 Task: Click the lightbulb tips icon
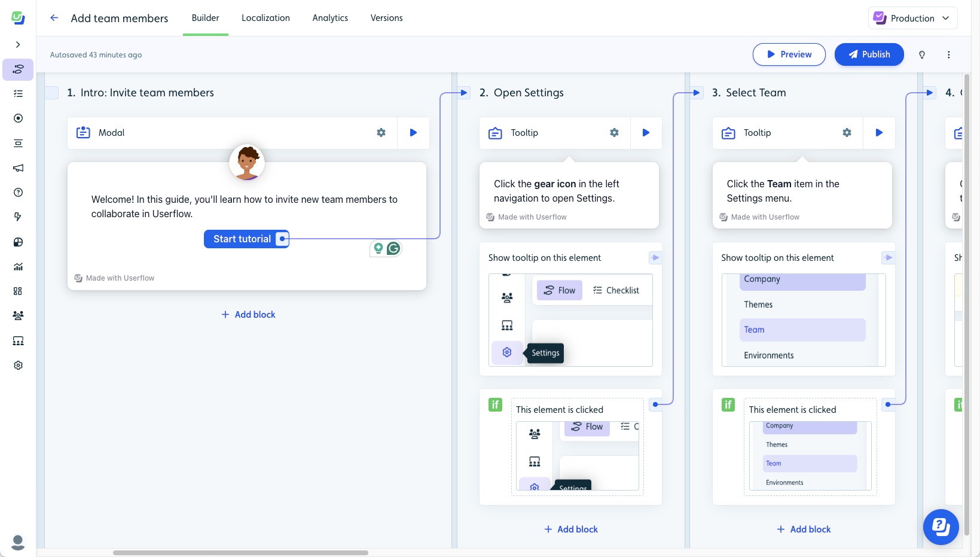pyautogui.click(x=922, y=54)
